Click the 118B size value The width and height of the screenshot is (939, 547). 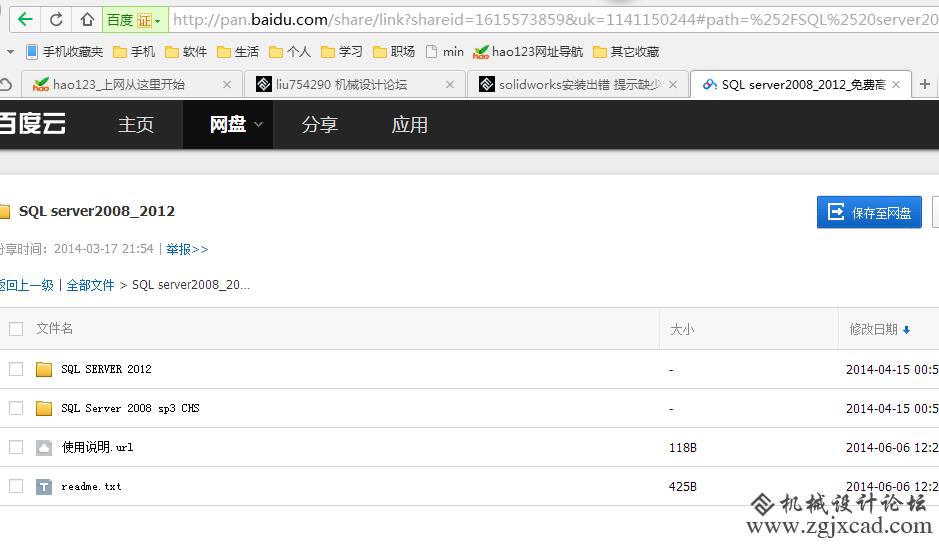[683, 448]
